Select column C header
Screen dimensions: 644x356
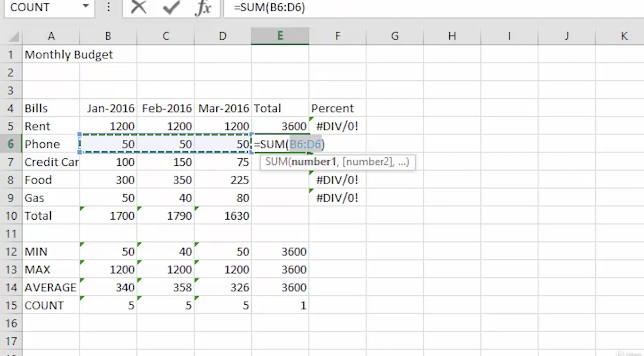click(x=165, y=36)
